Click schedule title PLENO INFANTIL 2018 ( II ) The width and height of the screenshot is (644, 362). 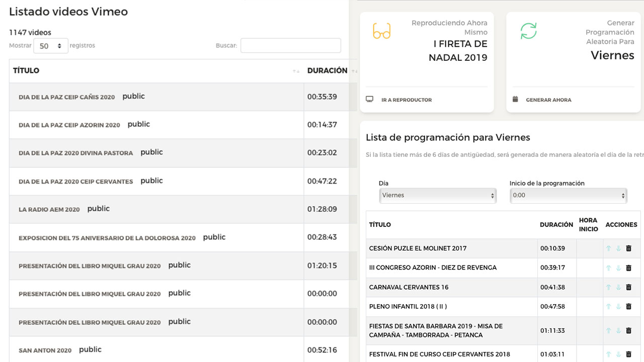click(x=408, y=307)
